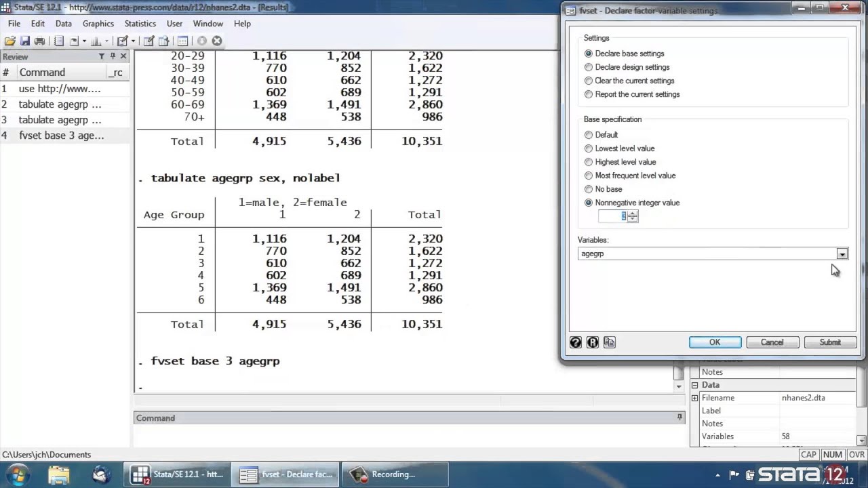Click the Open file toolbar icon
868x488 pixels.
[x=10, y=41]
